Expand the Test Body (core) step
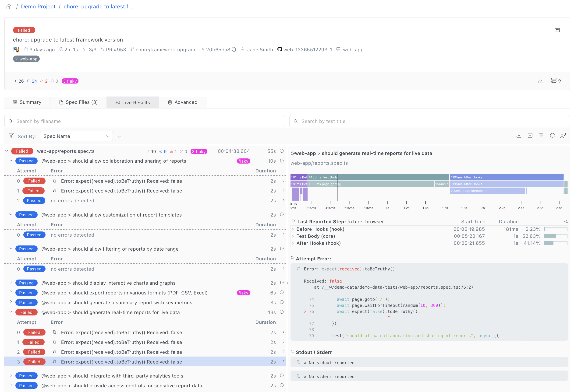 click(x=293, y=236)
